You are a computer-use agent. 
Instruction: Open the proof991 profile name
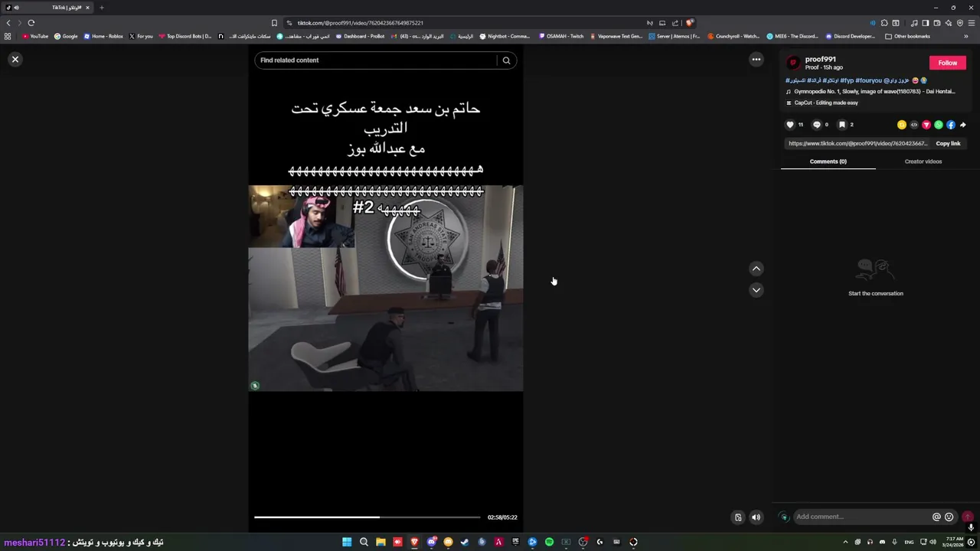(x=820, y=59)
